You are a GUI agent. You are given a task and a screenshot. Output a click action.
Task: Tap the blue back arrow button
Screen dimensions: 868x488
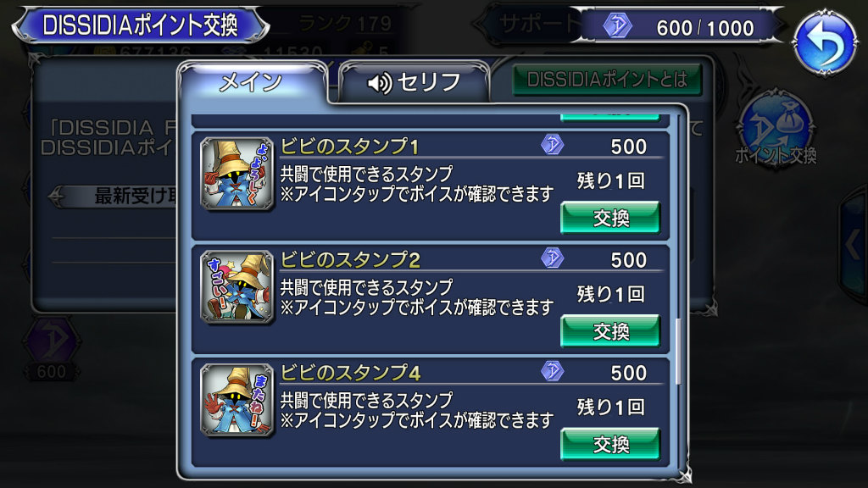[824, 42]
